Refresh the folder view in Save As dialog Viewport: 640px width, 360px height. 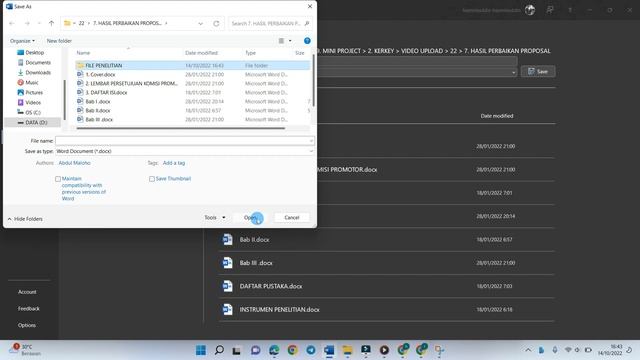coord(216,23)
